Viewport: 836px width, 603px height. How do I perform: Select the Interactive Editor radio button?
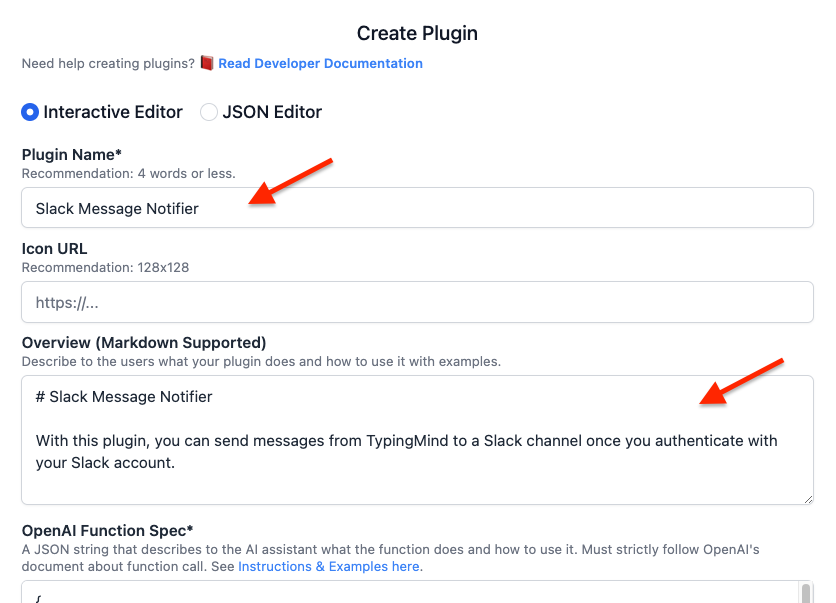(x=30, y=112)
